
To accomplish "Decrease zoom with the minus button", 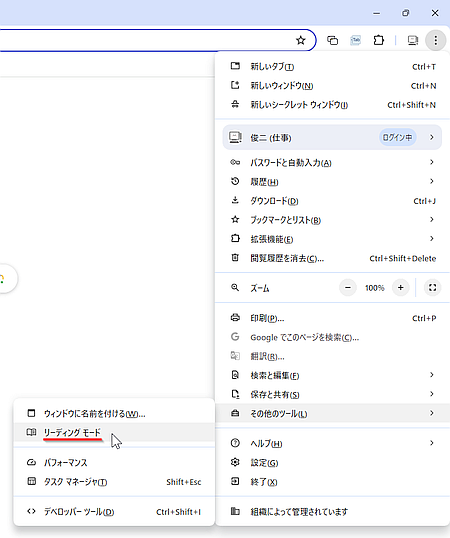I will point(348,288).
